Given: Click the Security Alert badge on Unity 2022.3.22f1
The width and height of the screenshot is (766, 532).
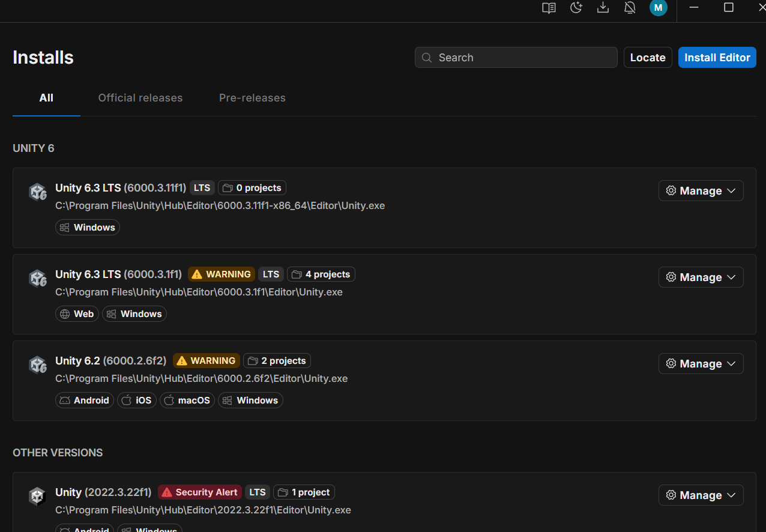Looking at the screenshot, I should 200,492.
